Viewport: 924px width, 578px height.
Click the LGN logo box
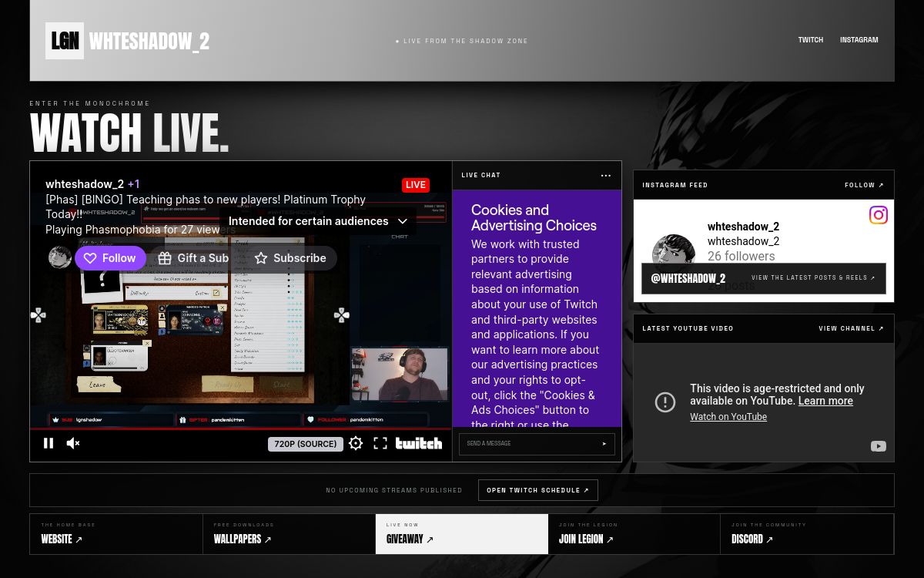[x=65, y=41]
